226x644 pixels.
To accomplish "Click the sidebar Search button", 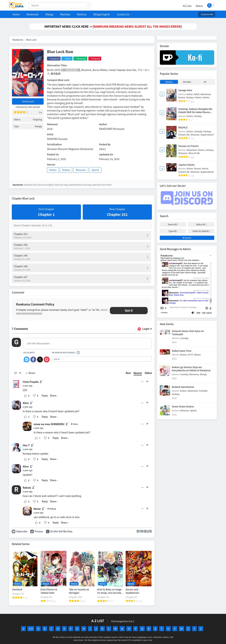I will [187, 238].
